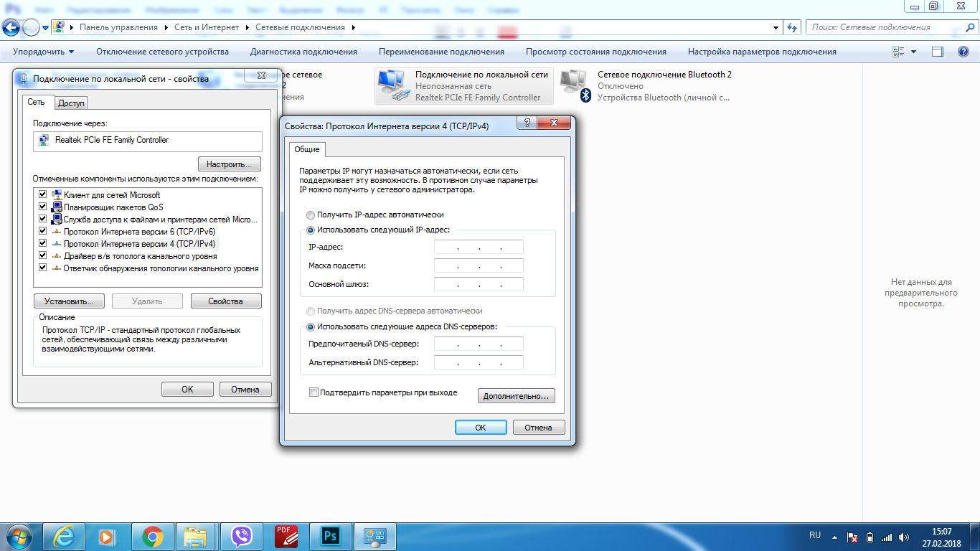Image resolution: width=980 pixels, height=551 pixels.
Task: Uncheck the Протокол Интернета версии 4 checkbox
Action: point(43,243)
